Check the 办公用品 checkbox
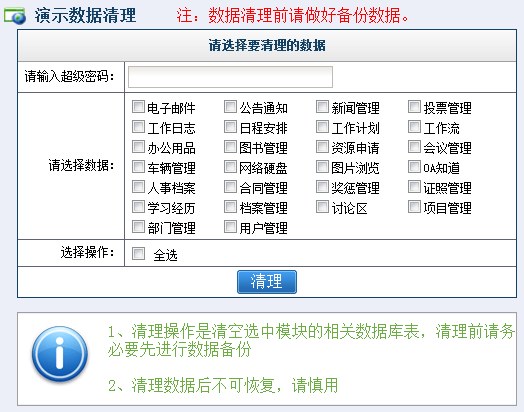The height and width of the screenshot is (412, 524). [138, 147]
